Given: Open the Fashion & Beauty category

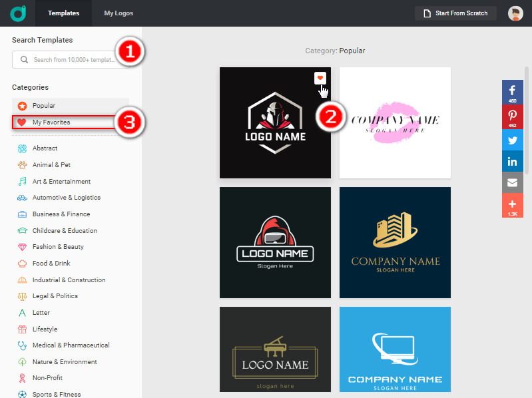Looking at the screenshot, I should (57, 247).
